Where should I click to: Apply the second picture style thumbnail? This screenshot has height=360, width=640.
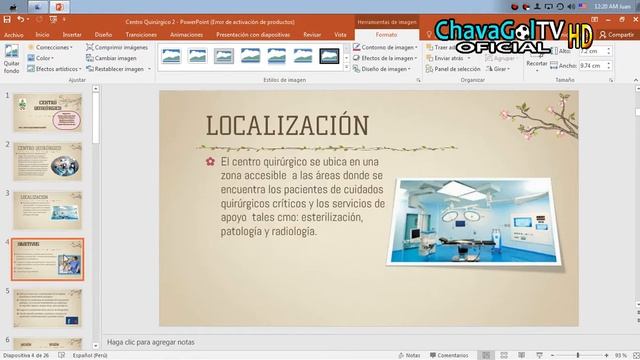tap(198, 56)
